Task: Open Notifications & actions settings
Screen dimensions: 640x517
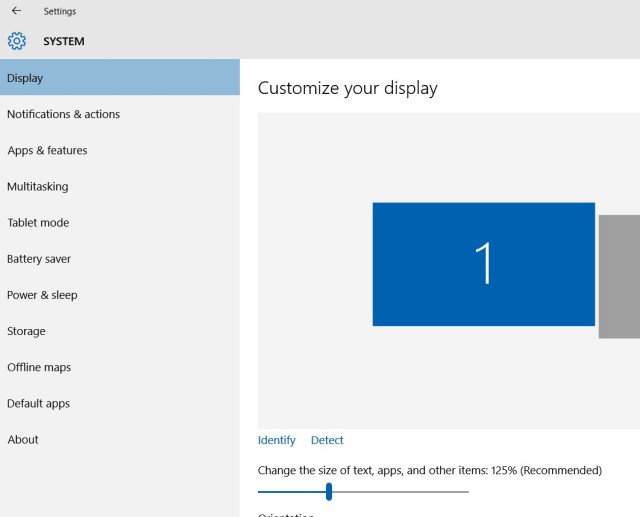Action: [x=63, y=114]
